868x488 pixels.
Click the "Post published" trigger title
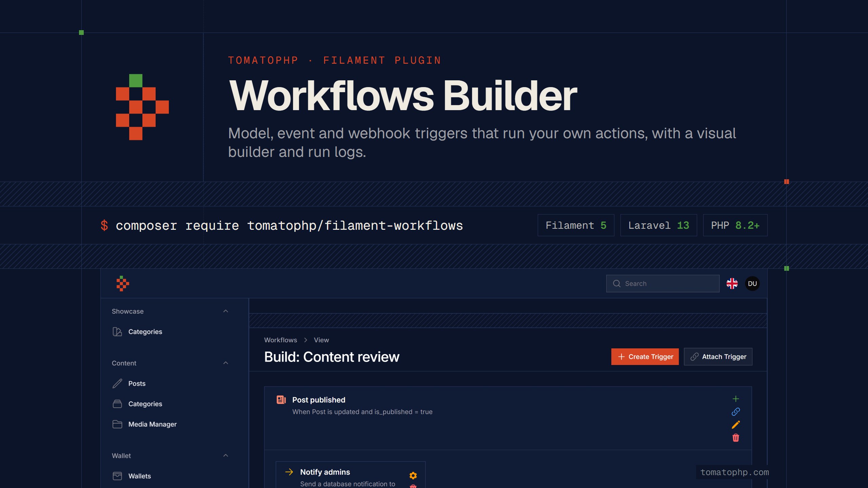[x=319, y=400]
